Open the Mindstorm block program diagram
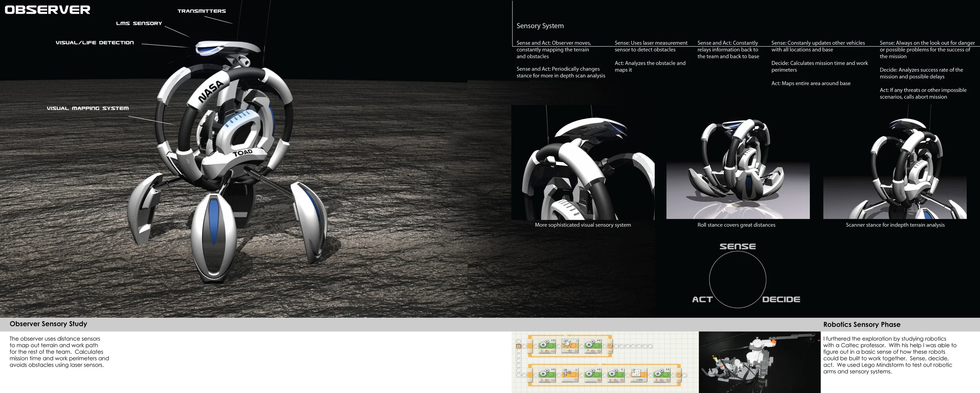The height and width of the screenshot is (393, 980). pos(605,362)
